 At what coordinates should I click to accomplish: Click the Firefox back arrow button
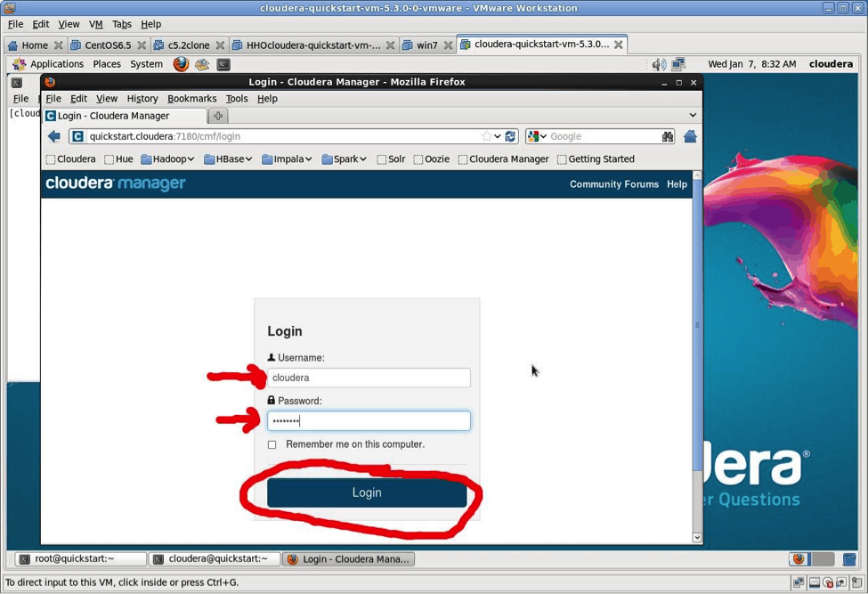[54, 136]
